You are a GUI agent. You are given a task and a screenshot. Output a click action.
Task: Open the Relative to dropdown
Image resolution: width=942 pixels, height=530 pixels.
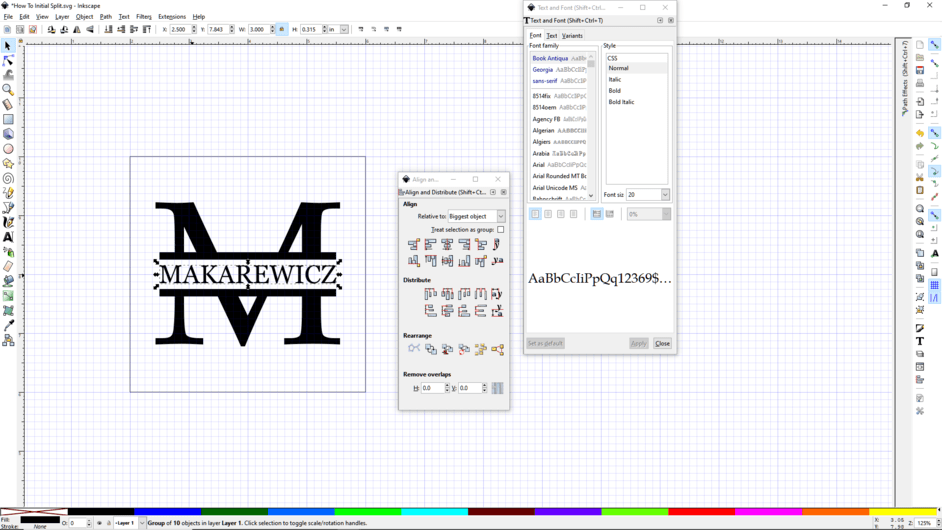477,216
